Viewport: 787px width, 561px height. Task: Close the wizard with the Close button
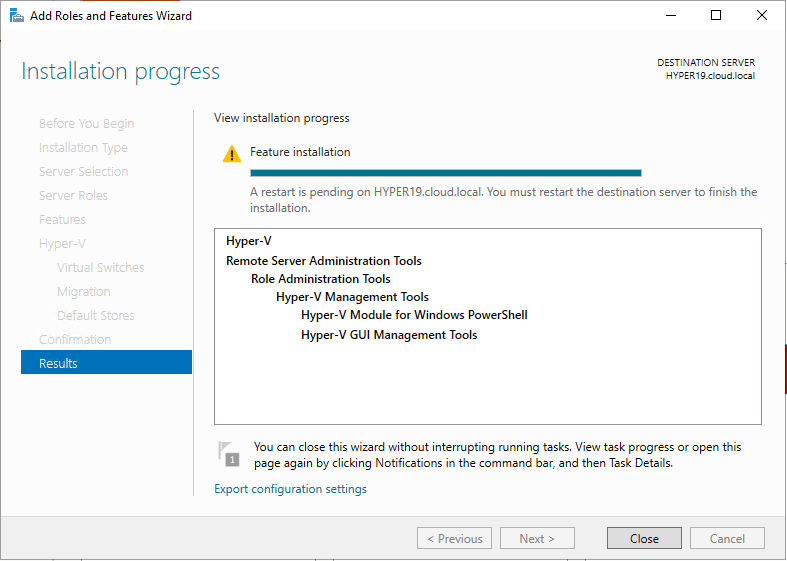coord(644,538)
